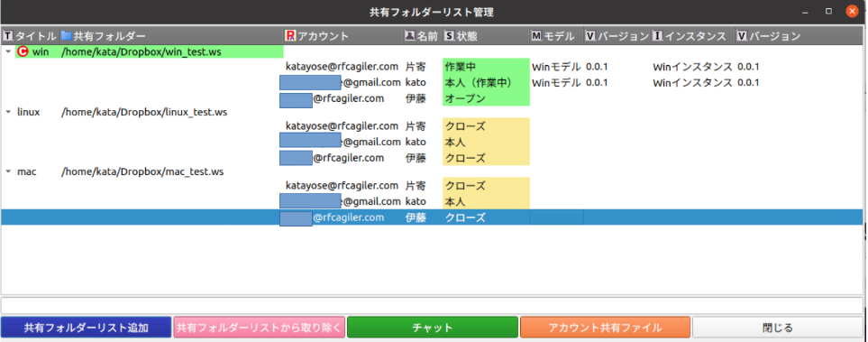Click the person icon beside 名前

click(x=409, y=36)
